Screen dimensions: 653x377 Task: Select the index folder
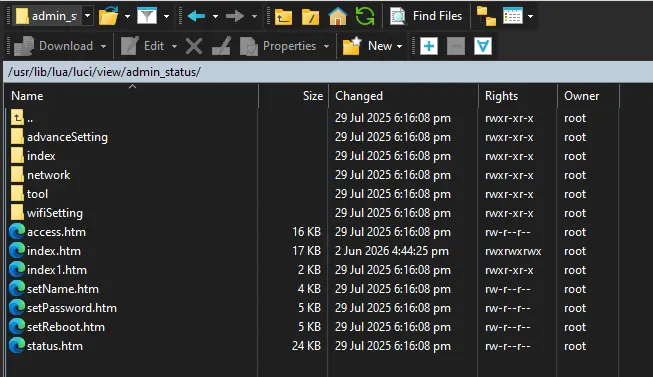click(41, 156)
